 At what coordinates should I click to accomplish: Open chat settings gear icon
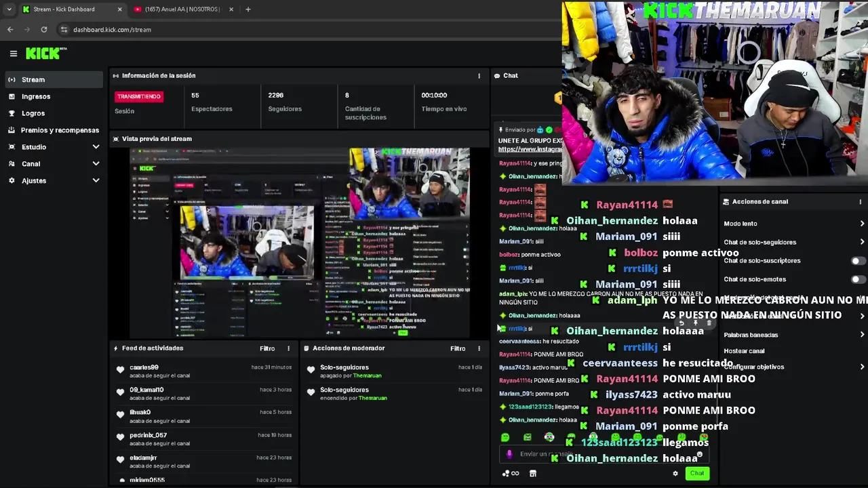[x=675, y=474]
